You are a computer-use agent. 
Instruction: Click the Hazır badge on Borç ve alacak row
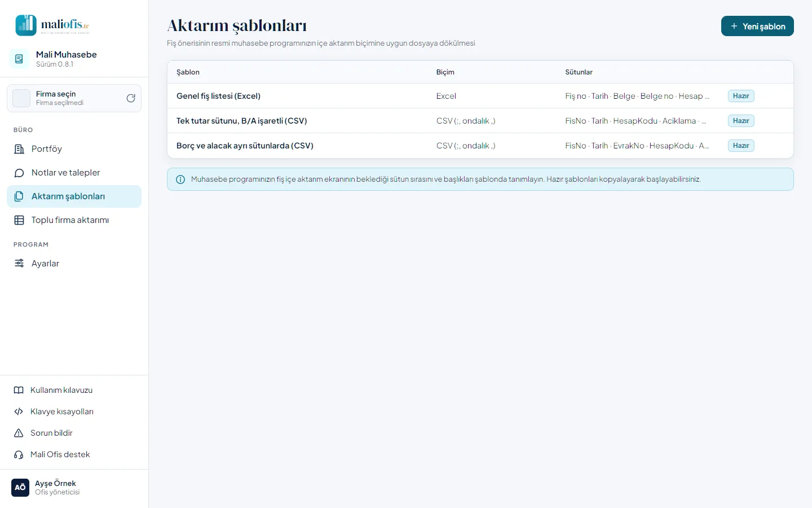pos(741,146)
